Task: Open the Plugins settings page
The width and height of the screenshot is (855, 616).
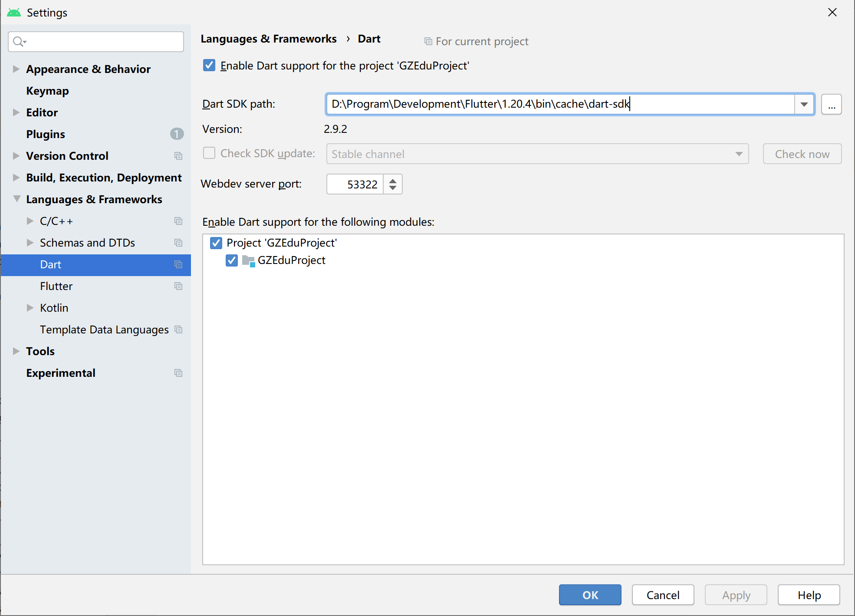Action: 46,134
